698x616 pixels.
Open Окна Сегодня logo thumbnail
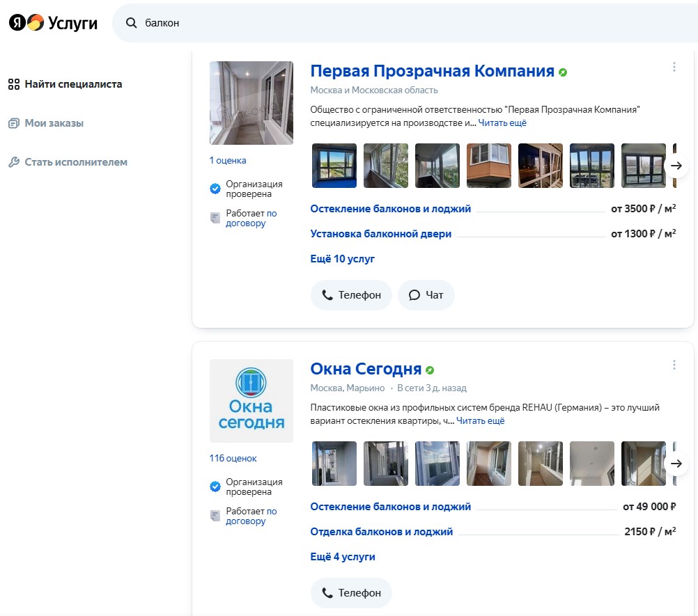pos(251,401)
